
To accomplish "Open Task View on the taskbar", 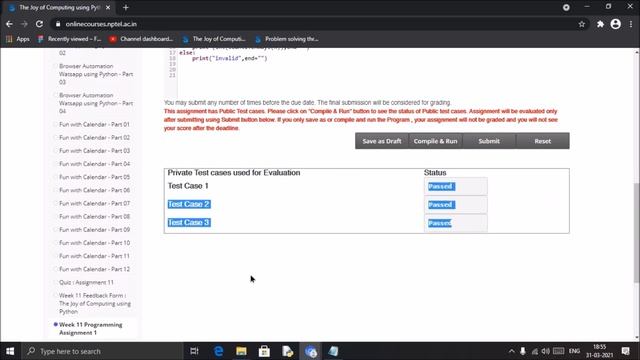I will [194, 351].
